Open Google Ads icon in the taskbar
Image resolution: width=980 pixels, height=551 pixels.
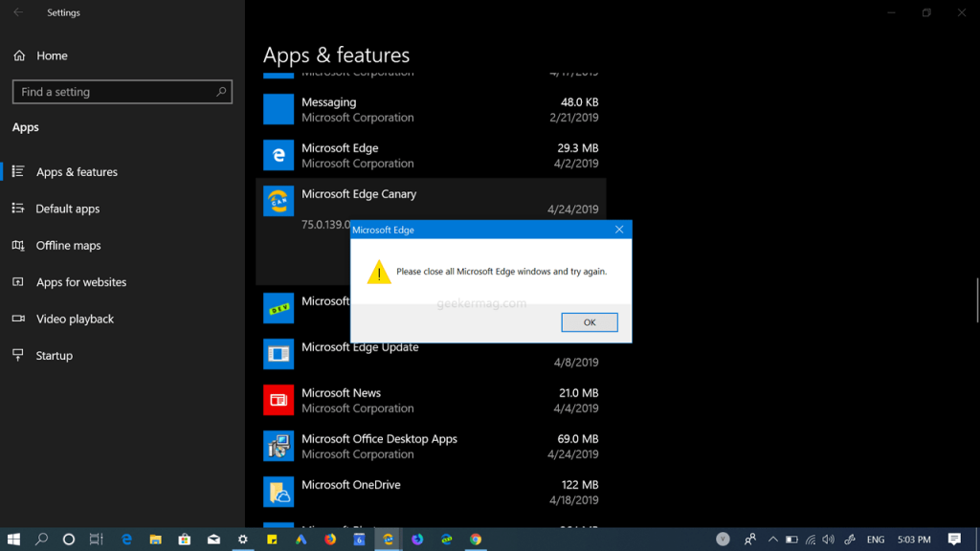301,540
